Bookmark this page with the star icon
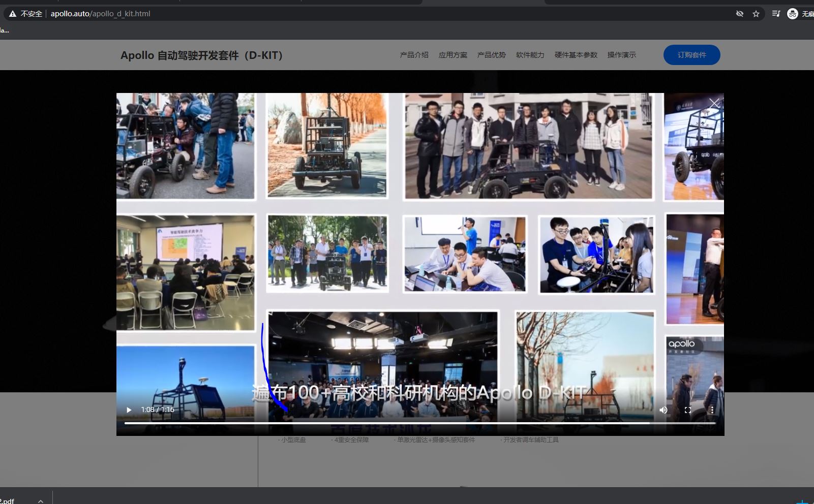The height and width of the screenshot is (504, 814). (756, 14)
